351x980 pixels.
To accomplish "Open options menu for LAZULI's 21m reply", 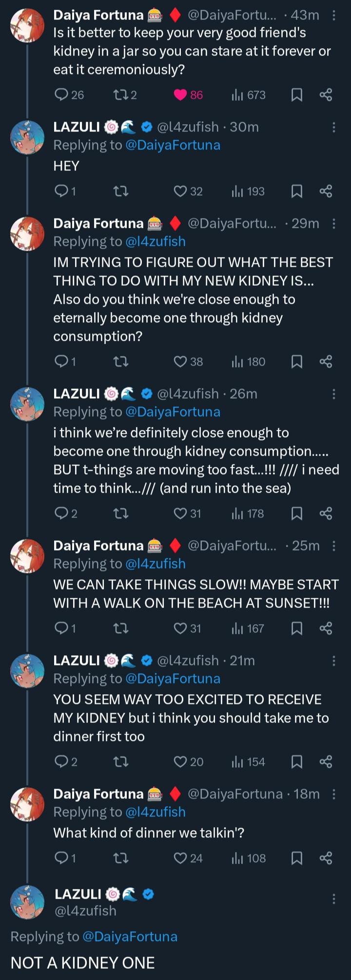I will [334, 661].
